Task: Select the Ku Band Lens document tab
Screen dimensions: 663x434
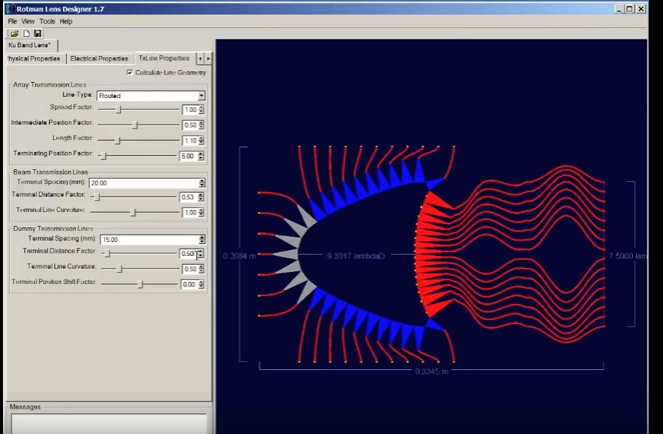Action: click(30, 45)
